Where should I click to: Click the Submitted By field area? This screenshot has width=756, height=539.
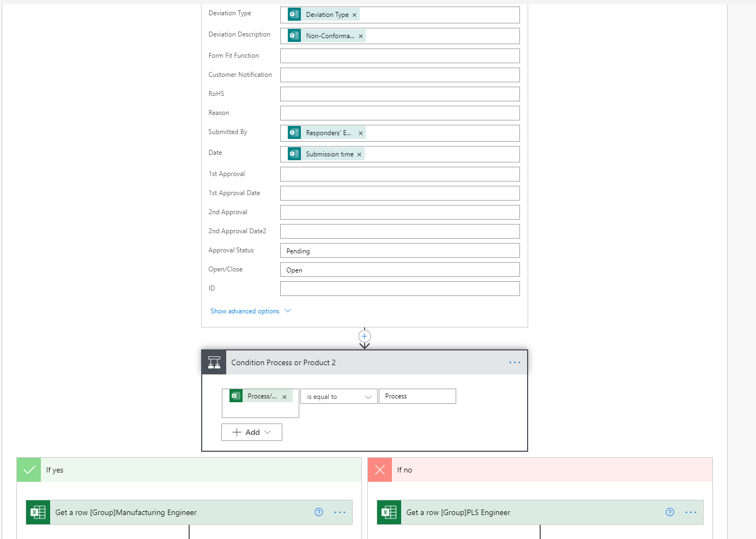pos(400,133)
